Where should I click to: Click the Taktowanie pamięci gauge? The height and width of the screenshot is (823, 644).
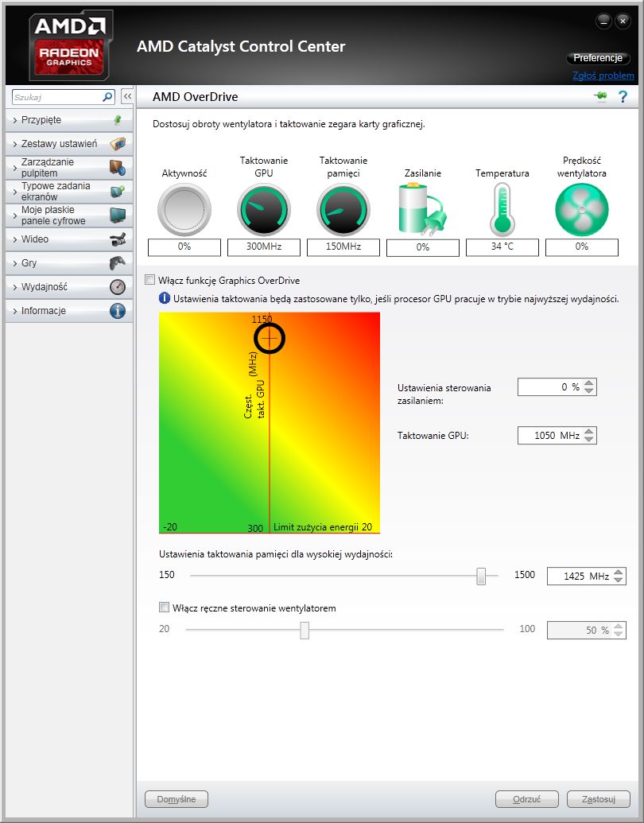[x=343, y=210]
